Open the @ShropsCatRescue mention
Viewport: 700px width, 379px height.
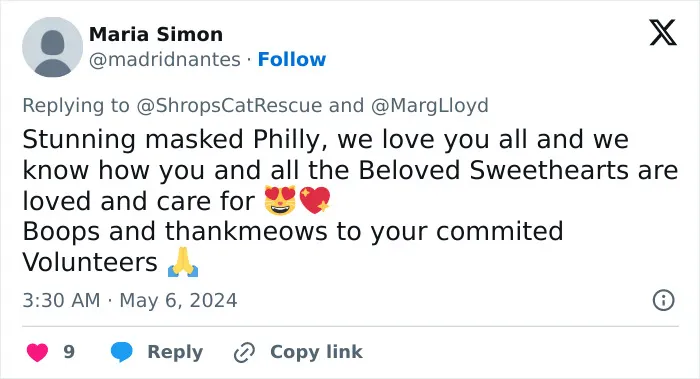tap(229, 106)
